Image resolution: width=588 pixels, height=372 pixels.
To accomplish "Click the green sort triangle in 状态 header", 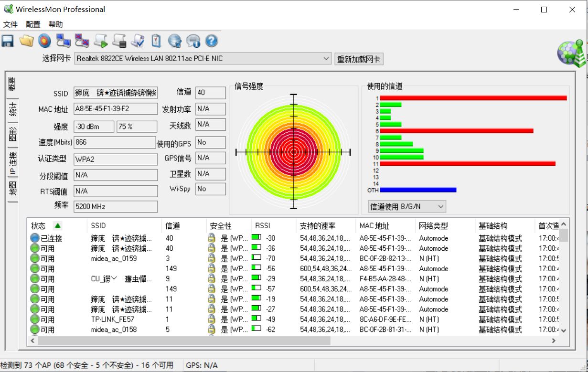I will tap(57, 225).
